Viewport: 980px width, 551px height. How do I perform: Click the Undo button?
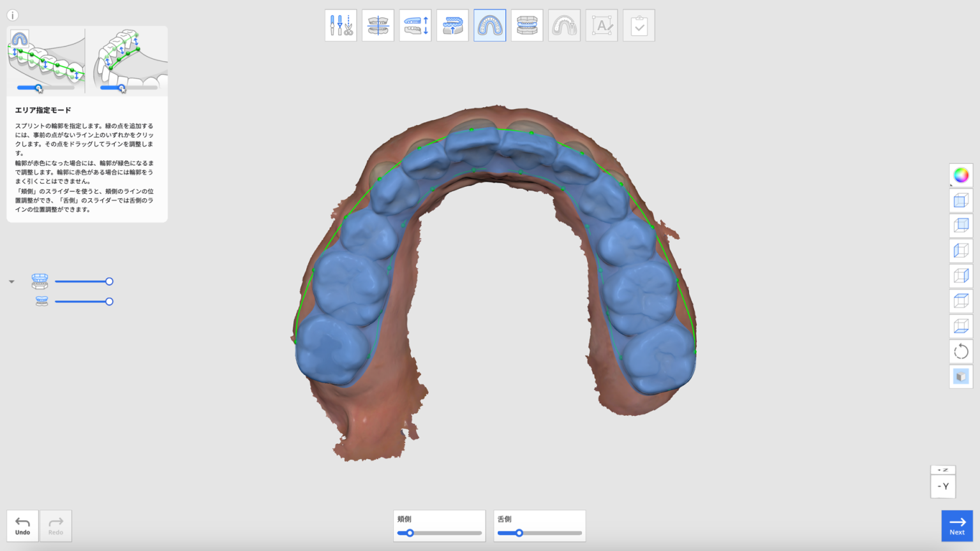(x=22, y=525)
